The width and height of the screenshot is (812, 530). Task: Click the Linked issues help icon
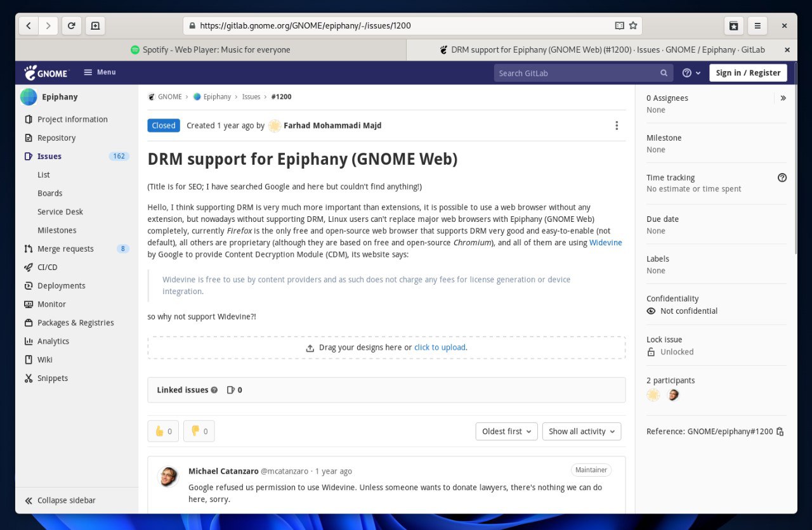pyautogui.click(x=214, y=390)
